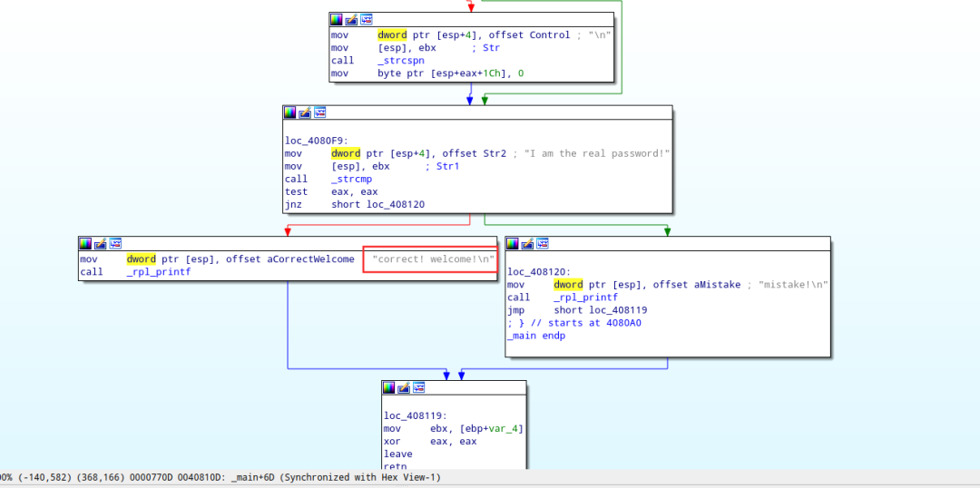The width and height of the screenshot is (980, 488).
Task: Open node color picker on strcspn block
Action: coord(337,19)
